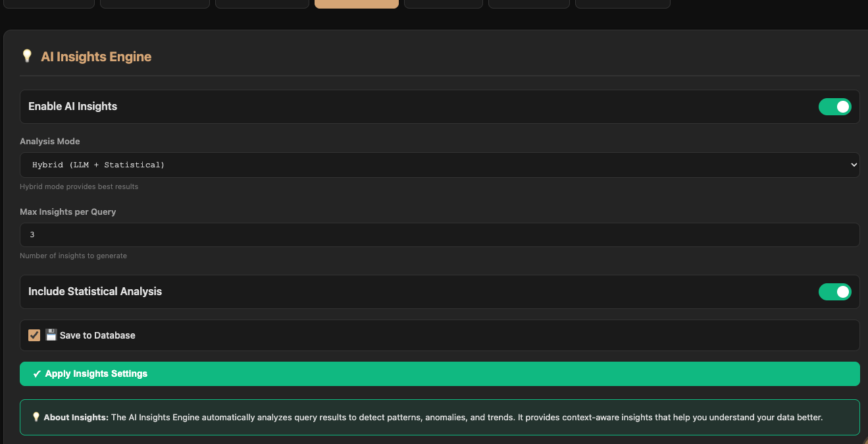Click the floppy disk icon near Save to Database
Image resolution: width=868 pixels, height=444 pixels.
tap(51, 335)
